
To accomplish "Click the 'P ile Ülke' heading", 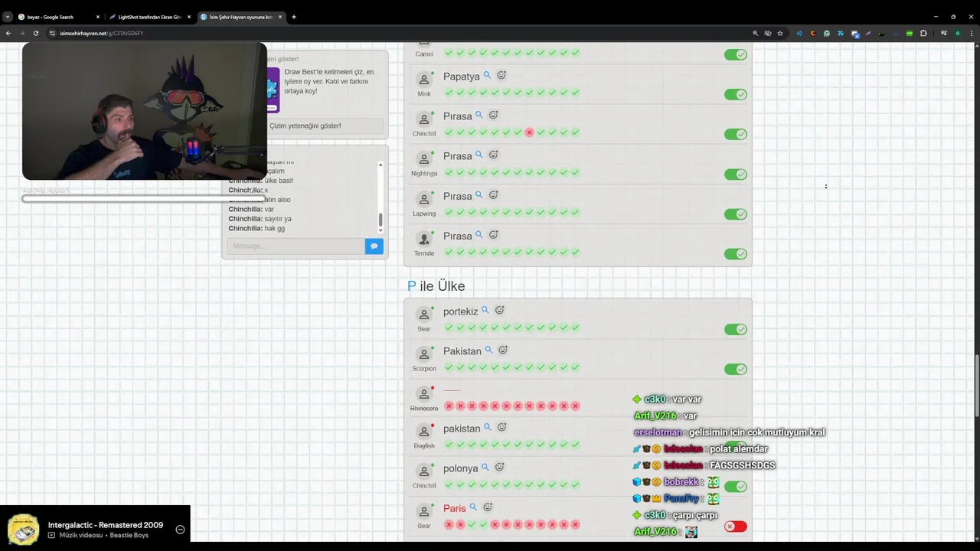I will (436, 285).
